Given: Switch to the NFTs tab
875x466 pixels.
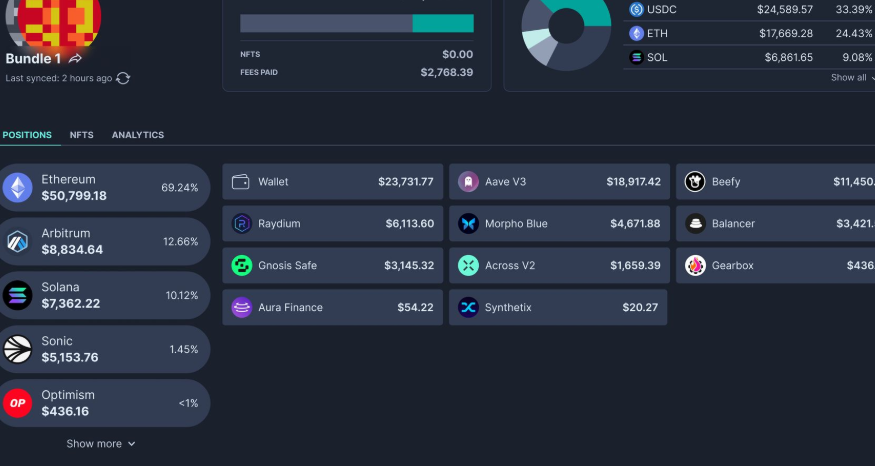Looking at the screenshot, I should click(81, 135).
